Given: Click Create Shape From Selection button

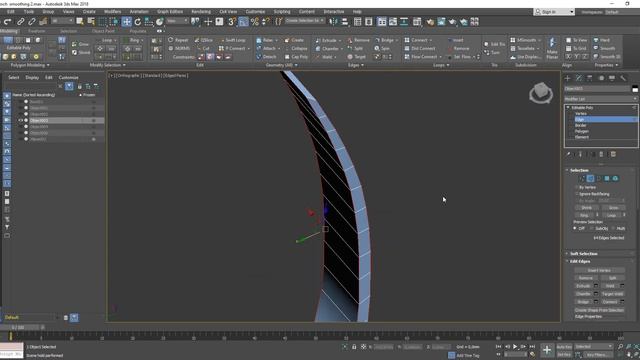Looking at the screenshot, I should pos(599,310).
